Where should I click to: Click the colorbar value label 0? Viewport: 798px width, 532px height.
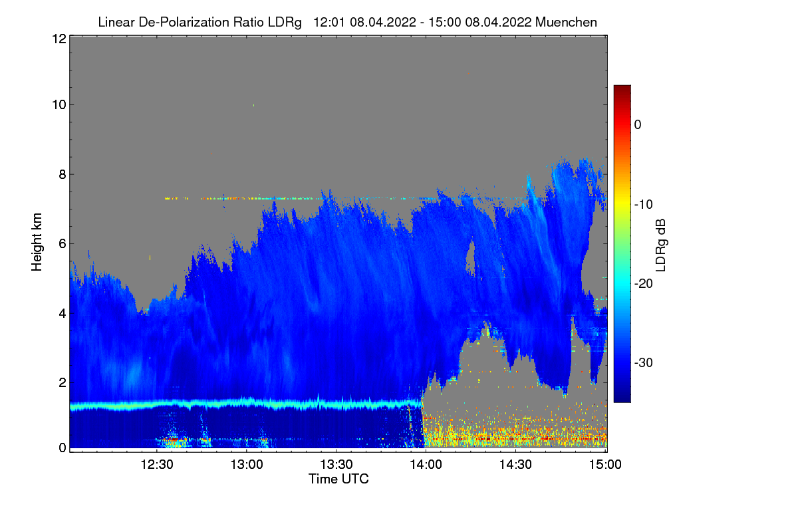click(x=638, y=124)
